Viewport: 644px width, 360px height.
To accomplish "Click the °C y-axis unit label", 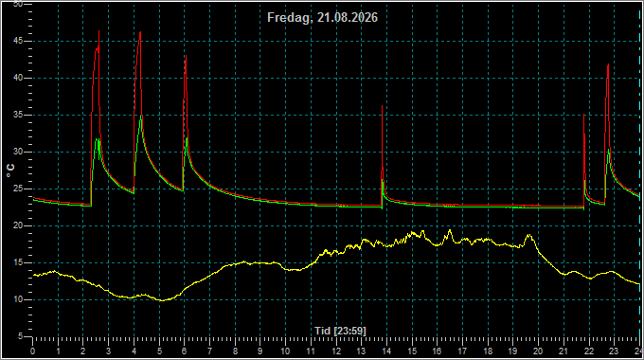I will (x=10, y=171).
